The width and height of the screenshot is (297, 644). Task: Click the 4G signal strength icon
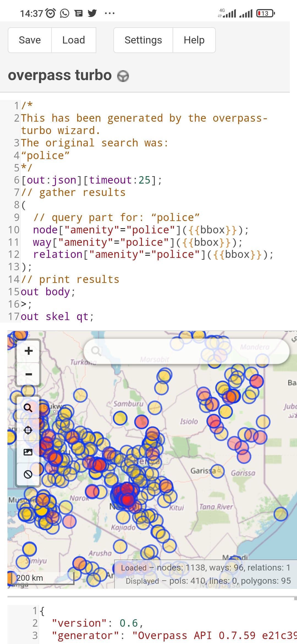(227, 13)
